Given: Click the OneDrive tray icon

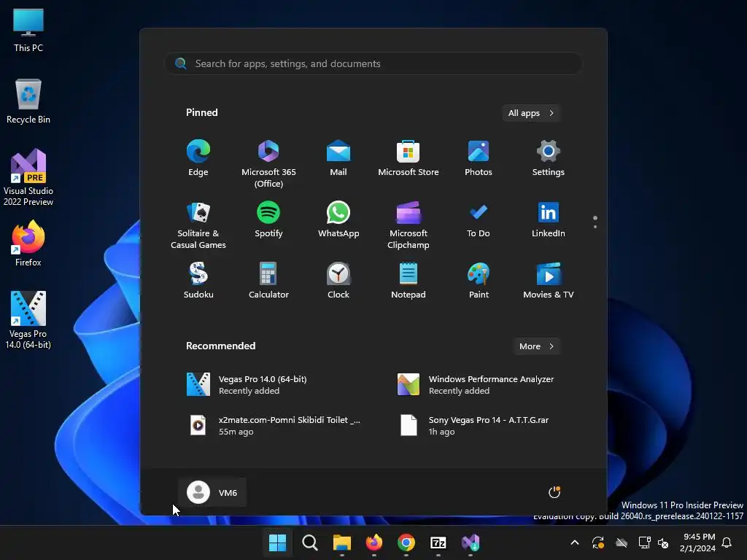Looking at the screenshot, I should click(622, 542).
